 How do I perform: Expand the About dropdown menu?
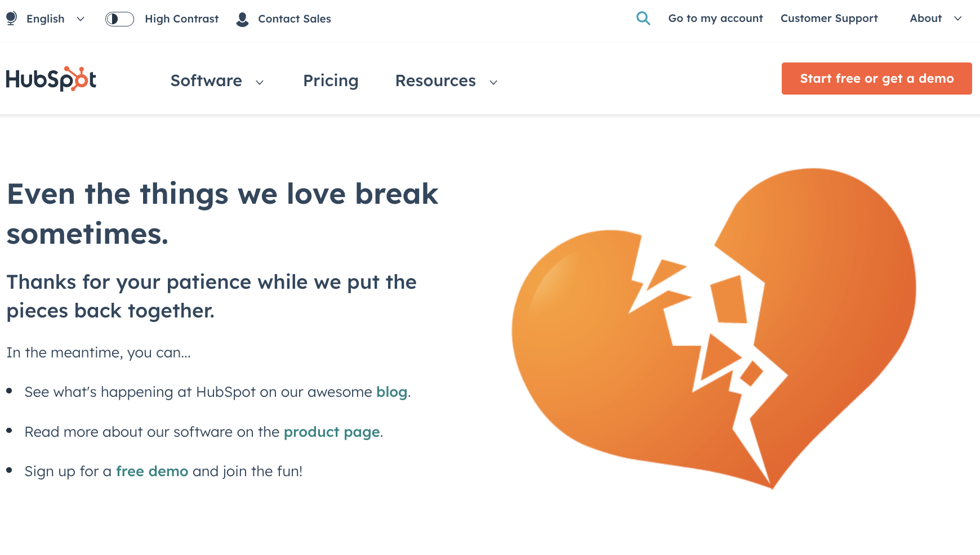click(x=957, y=19)
